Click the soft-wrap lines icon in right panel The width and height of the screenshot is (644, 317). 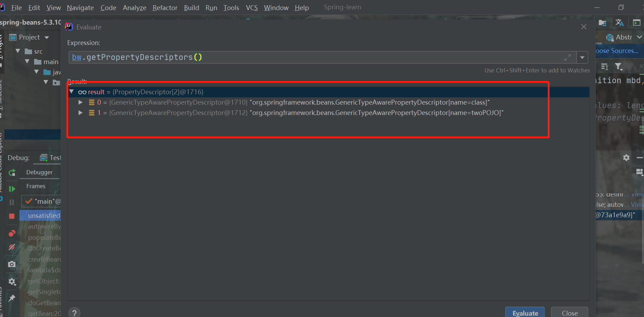(605, 67)
